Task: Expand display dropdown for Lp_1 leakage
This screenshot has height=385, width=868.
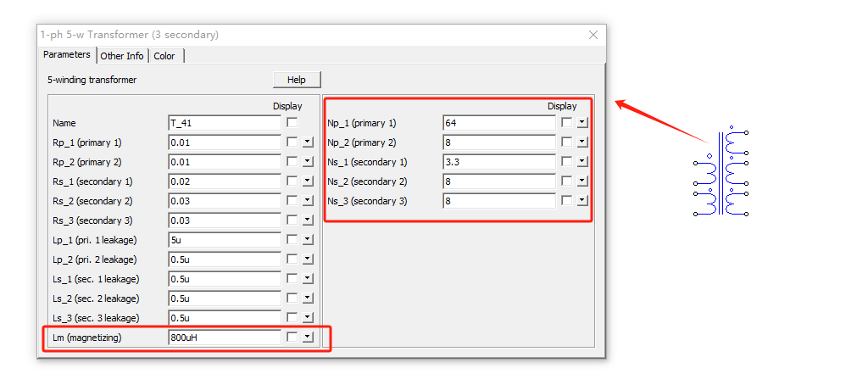Action: (308, 240)
